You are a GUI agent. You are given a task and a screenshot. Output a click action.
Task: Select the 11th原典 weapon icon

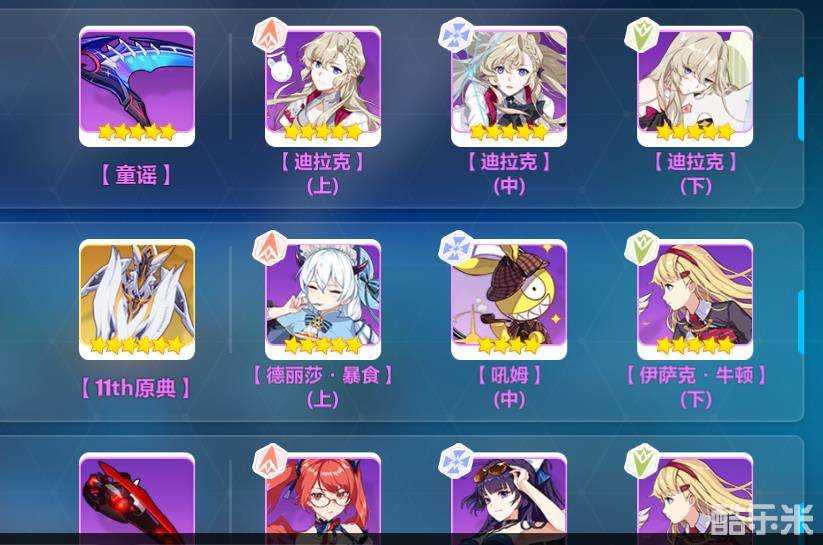(137, 299)
